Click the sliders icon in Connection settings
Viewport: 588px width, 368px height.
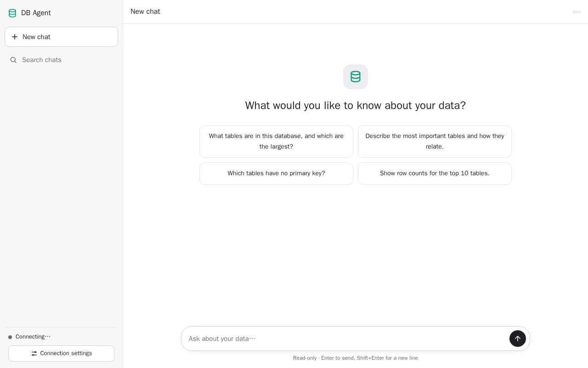click(34, 353)
